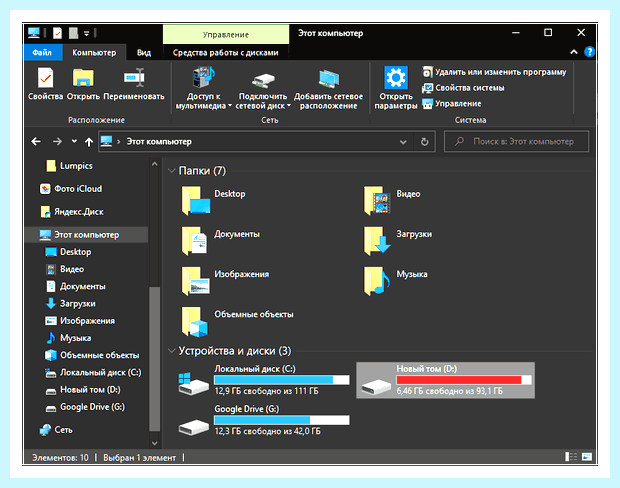Open Средства работы с дисками tab
The image size is (620, 488).
click(x=225, y=53)
